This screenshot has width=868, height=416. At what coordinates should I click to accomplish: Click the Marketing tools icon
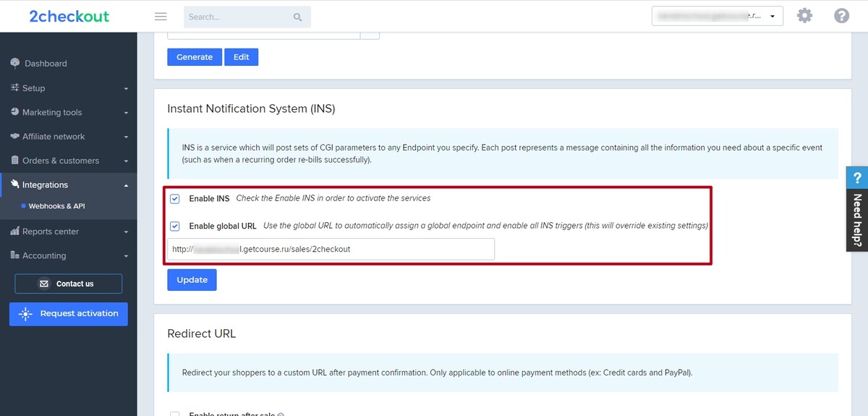point(15,112)
